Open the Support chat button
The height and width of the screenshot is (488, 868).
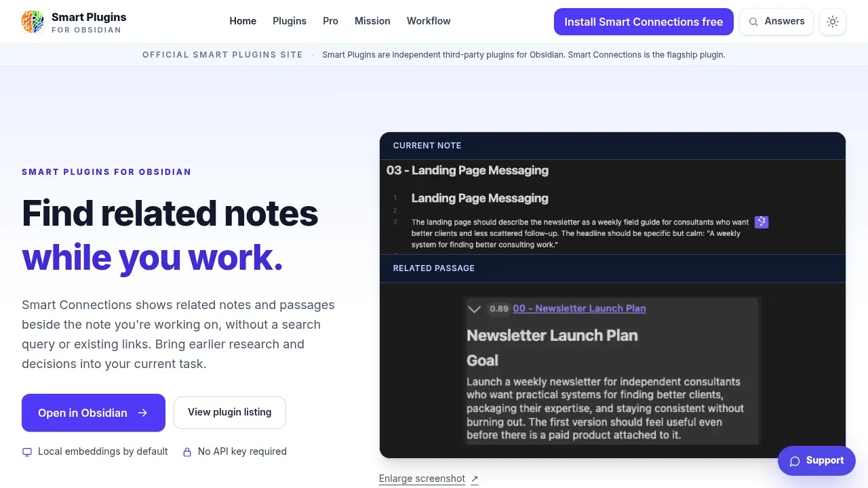pyautogui.click(x=816, y=461)
